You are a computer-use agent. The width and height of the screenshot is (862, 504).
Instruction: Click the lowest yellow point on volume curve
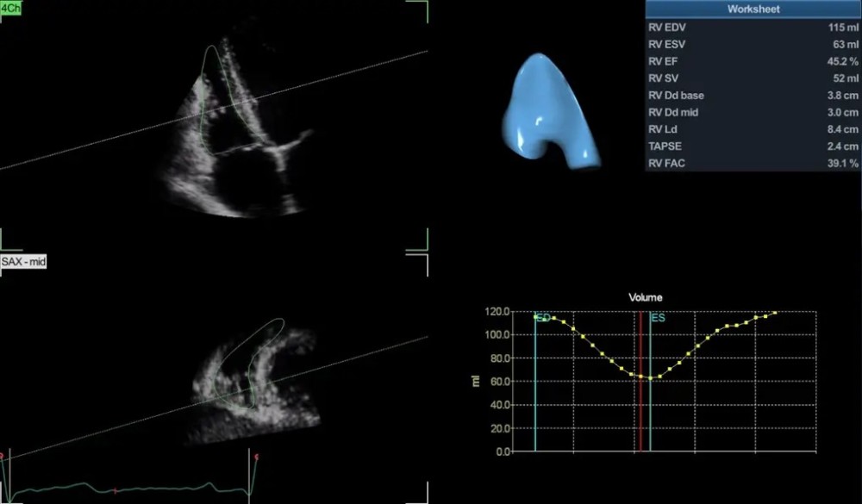650,377
